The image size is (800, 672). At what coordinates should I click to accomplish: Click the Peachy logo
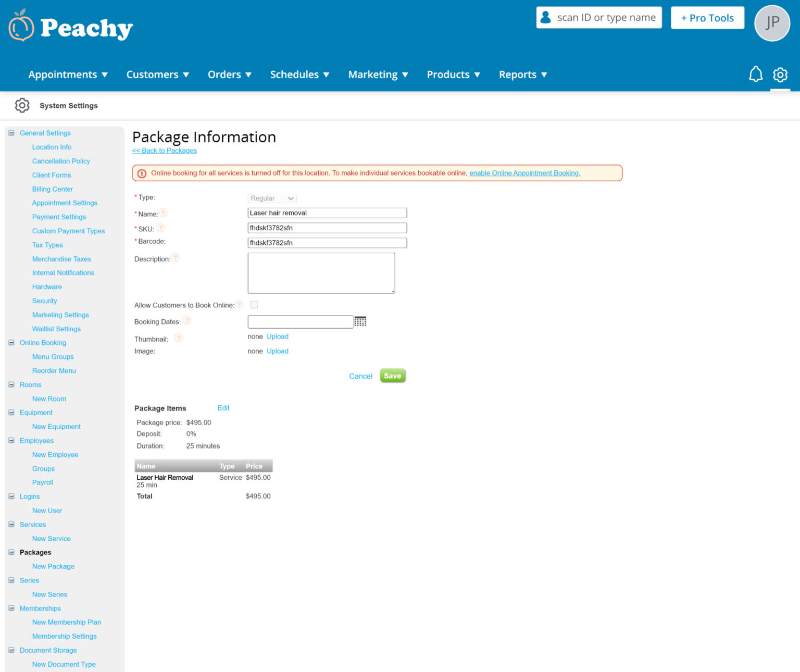71,27
